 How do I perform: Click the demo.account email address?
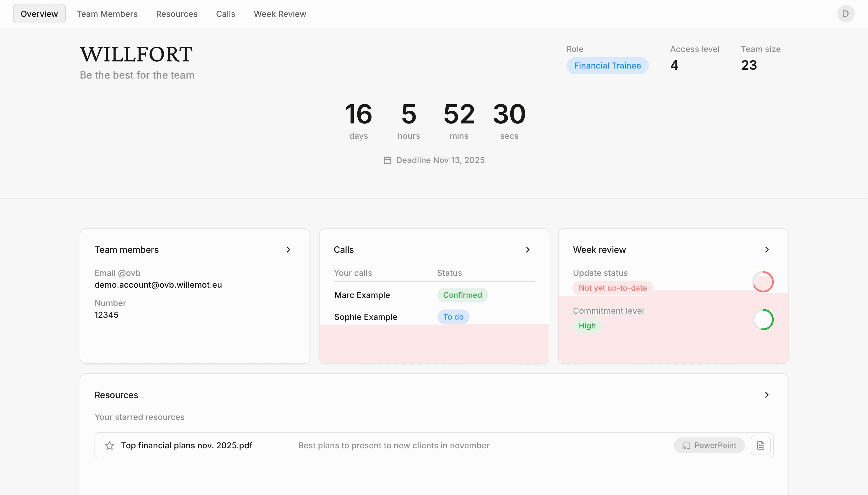[158, 285]
